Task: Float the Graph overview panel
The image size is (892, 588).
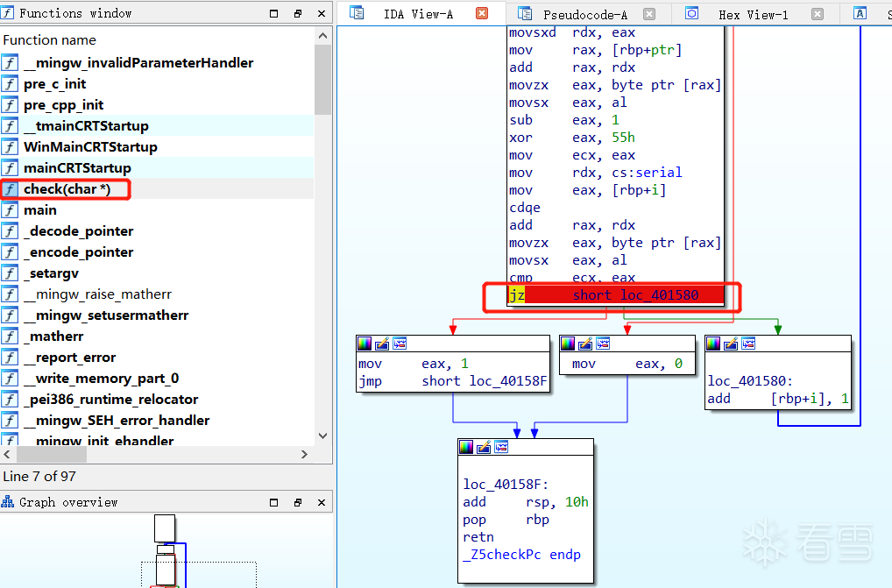Action: pos(298,503)
